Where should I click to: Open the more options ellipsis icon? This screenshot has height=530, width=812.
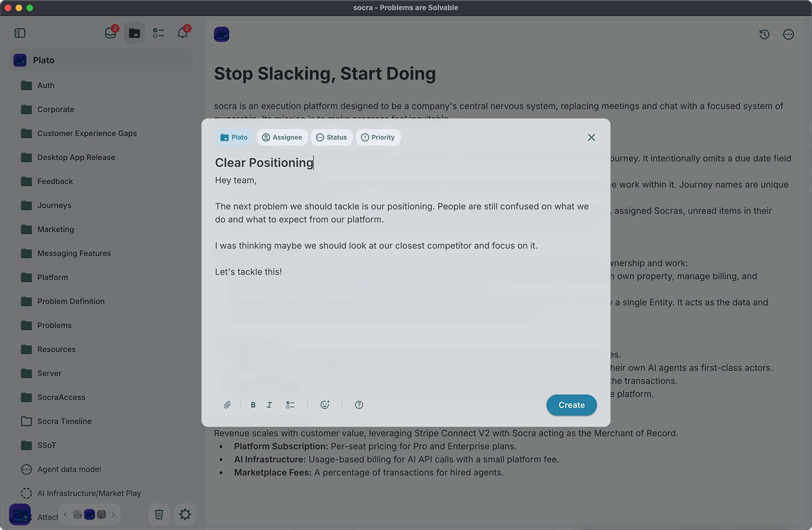[788, 34]
